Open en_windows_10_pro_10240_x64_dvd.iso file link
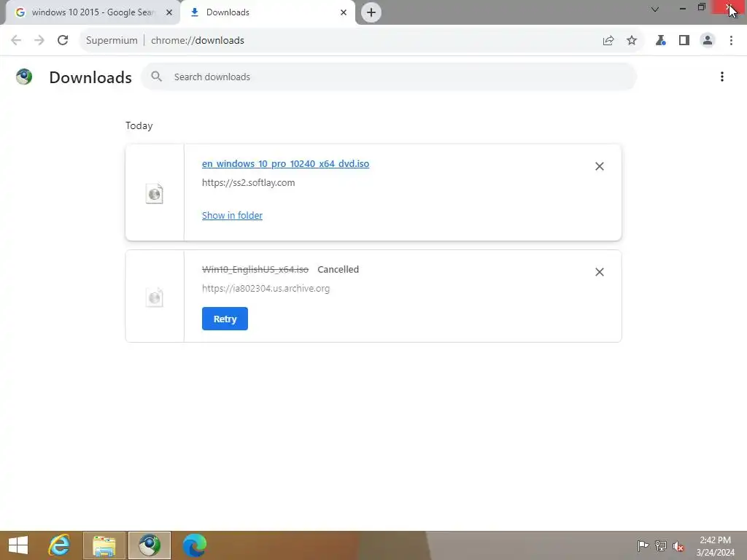Image resolution: width=747 pixels, height=560 pixels. point(285,163)
